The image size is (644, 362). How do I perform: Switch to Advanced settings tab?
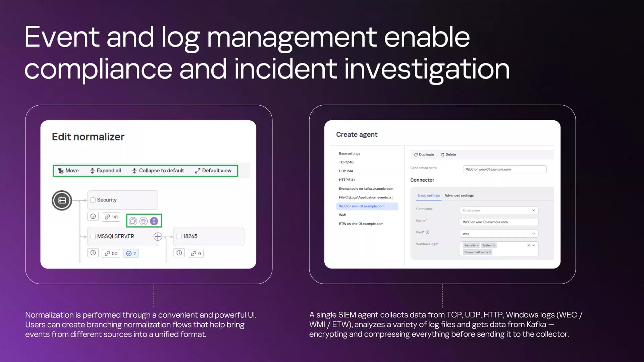[459, 195]
